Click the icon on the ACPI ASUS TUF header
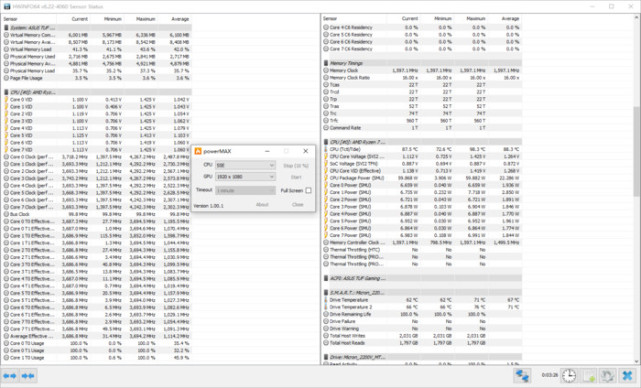Viewport: 641px width, 388px height. pyautogui.click(x=326, y=278)
